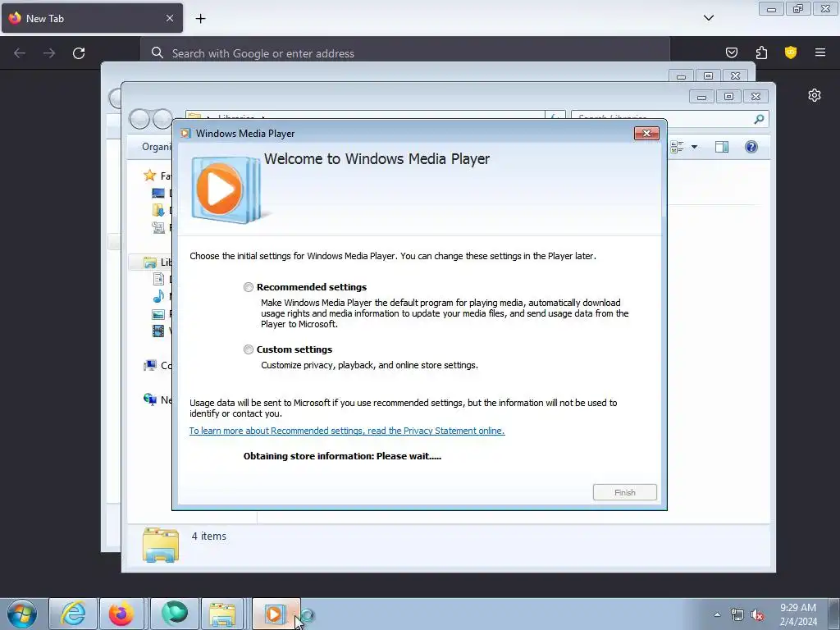Open Explorer help question mark icon

[x=751, y=147]
